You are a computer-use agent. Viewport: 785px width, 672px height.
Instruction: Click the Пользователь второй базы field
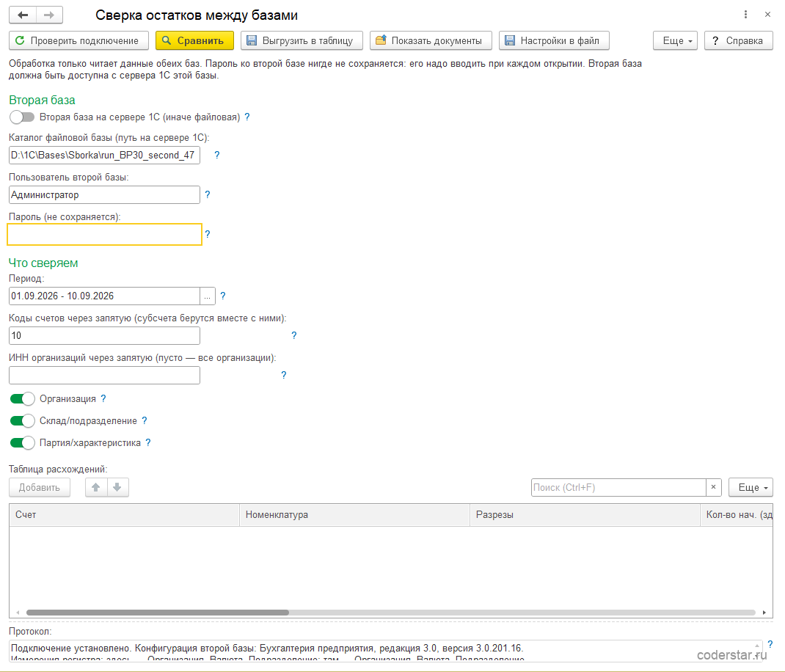coord(105,195)
